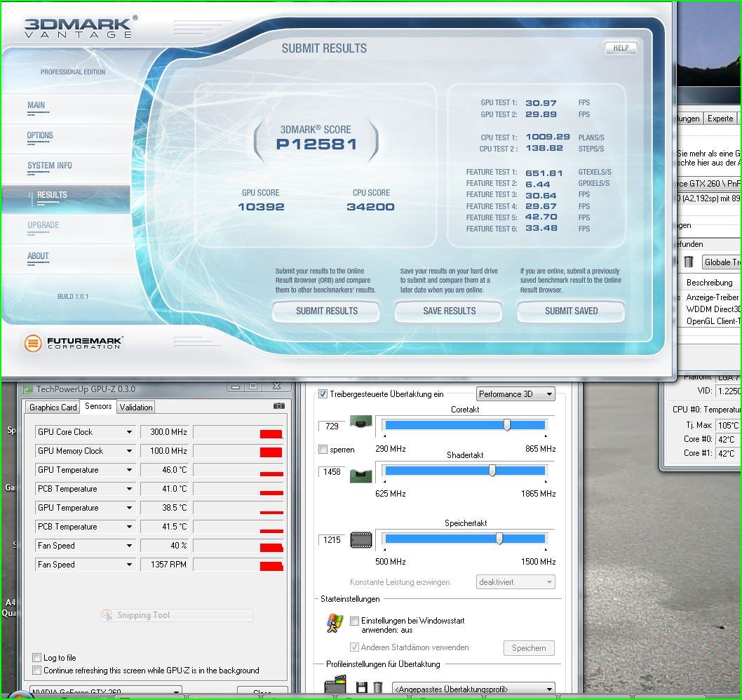Click the Shadertakt slider handle
The height and width of the screenshot is (700, 742).
point(492,470)
